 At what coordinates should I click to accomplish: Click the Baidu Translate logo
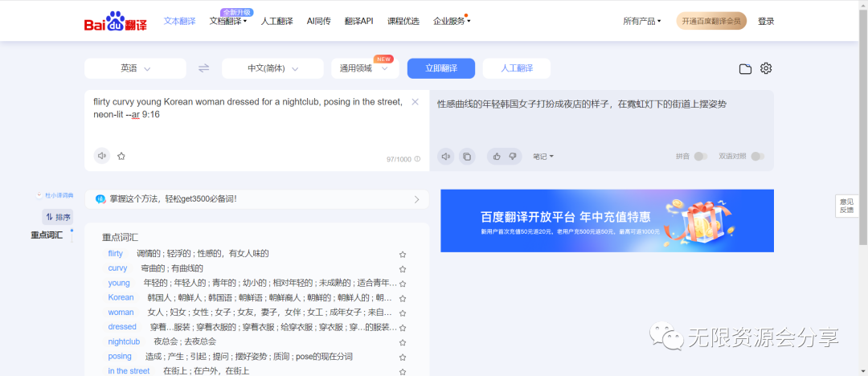(115, 21)
